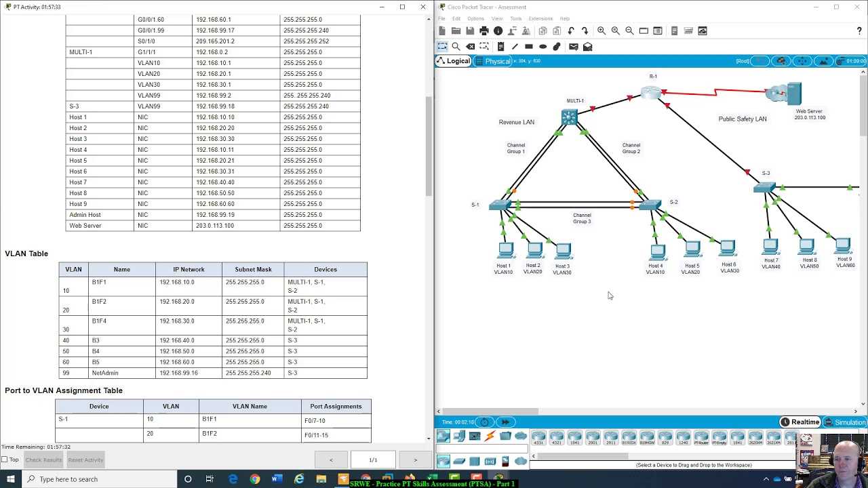Image resolution: width=868 pixels, height=488 pixels.
Task: Click the Undo arrow icon
Action: point(571,30)
